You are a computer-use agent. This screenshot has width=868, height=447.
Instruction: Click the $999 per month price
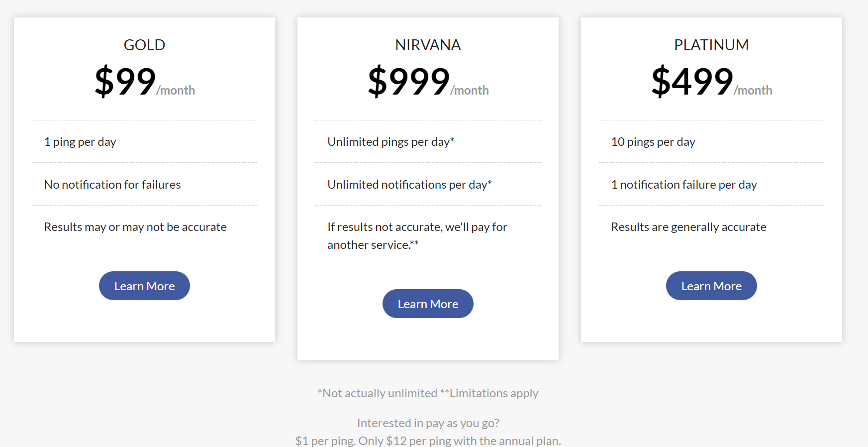pos(428,82)
